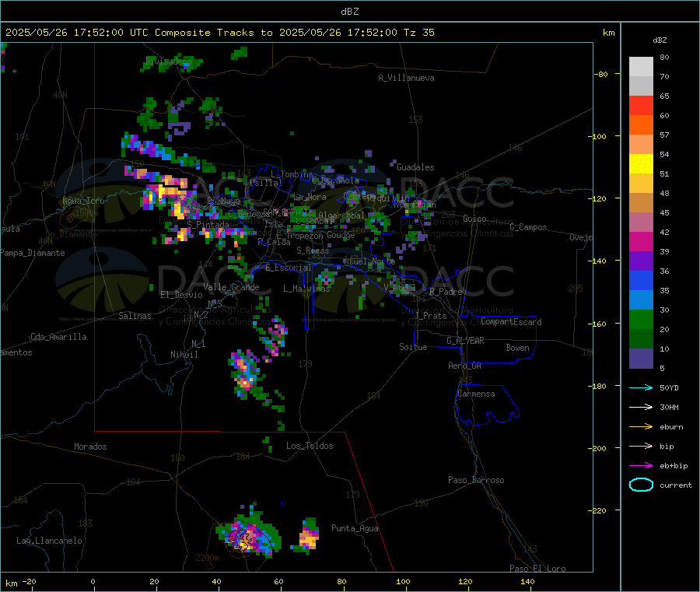The image size is (700, 592).
Task: Click the 'El_Desvio' place label
Action: [x=181, y=295]
